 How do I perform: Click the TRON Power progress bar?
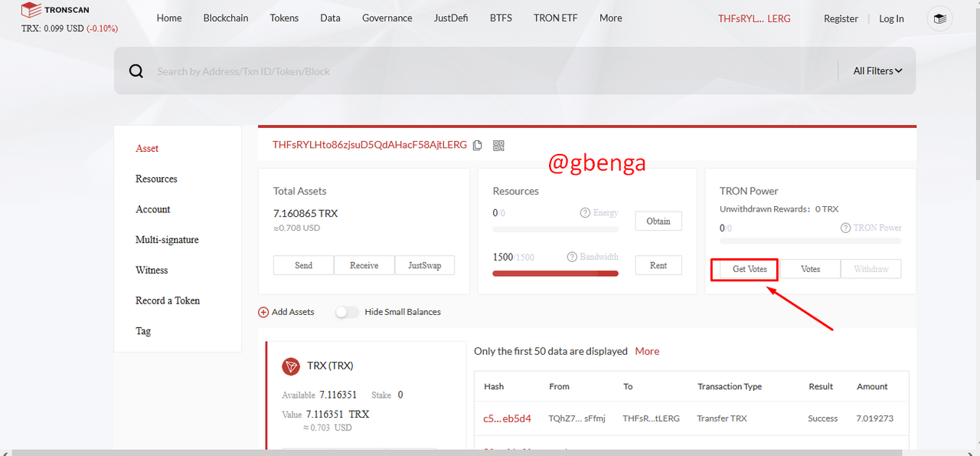pos(810,241)
